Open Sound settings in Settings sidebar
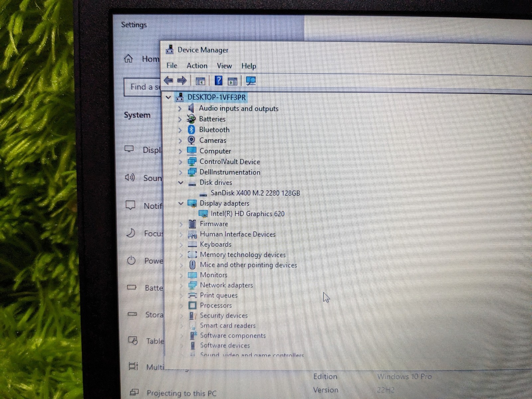This screenshot has width=532, height=399. pos(153,178)
